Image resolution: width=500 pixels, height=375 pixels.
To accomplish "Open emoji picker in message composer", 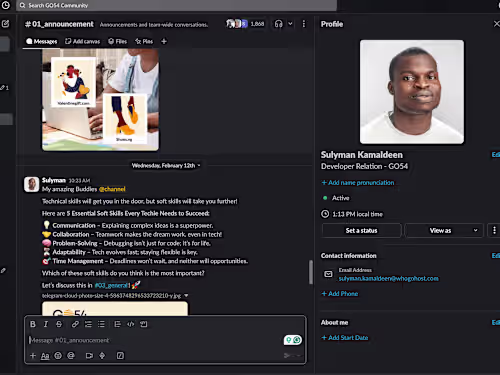I will tap(58, 356).
